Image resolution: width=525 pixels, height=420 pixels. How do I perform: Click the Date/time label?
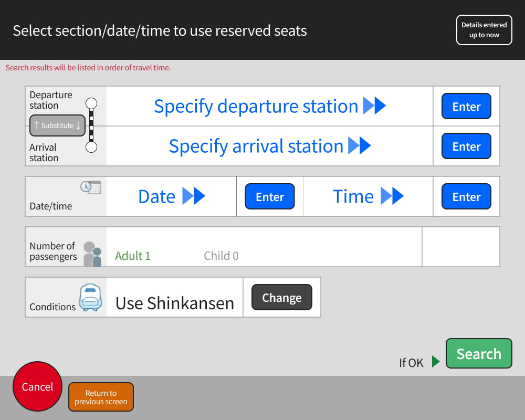point(50,206)
